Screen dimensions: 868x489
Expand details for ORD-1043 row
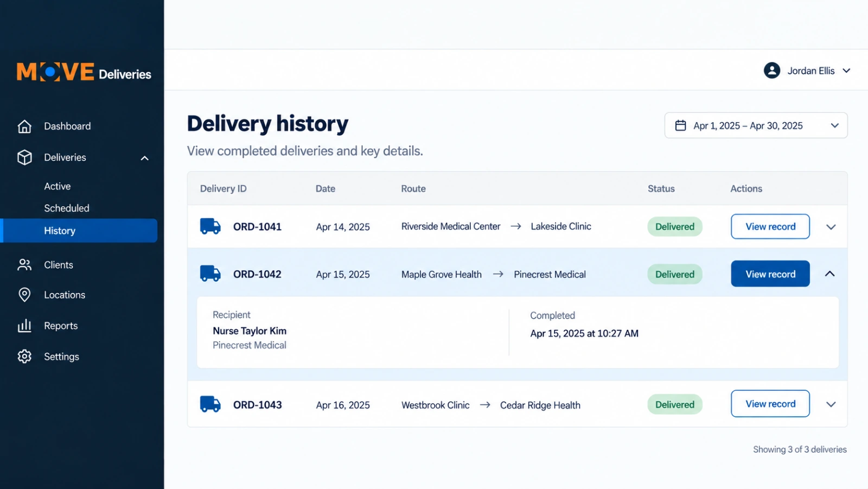[x=831, y=404]
